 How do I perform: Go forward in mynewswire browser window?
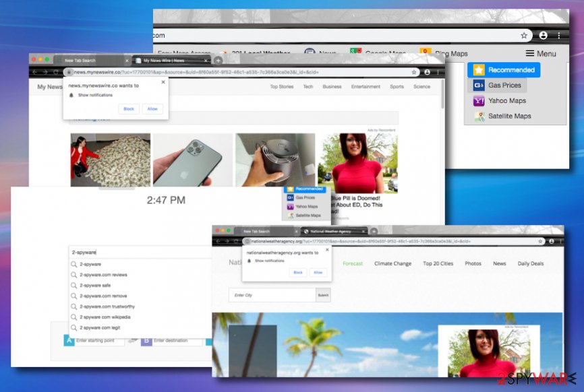pyautogui.click(x=45, y=72)
